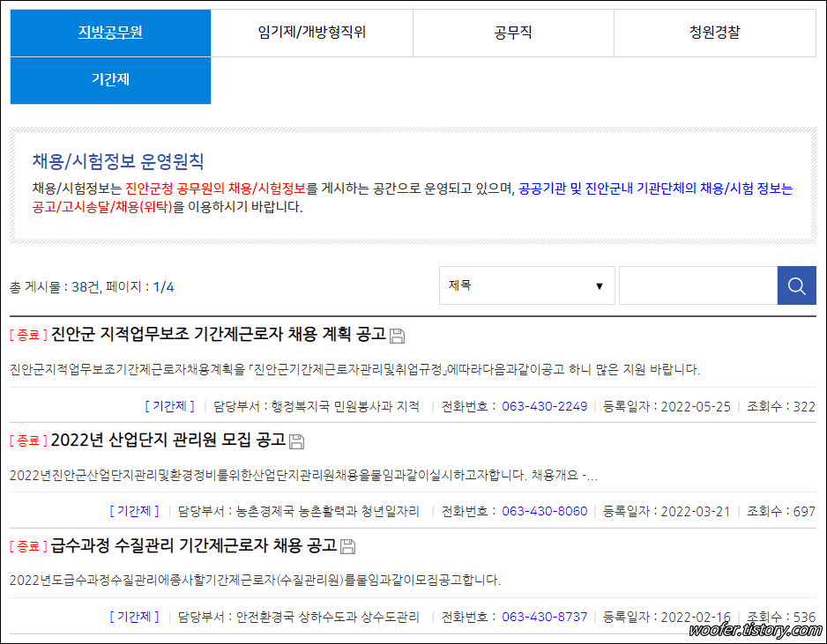Click the [종료] status on 산업단지 관리원 post

28,440
